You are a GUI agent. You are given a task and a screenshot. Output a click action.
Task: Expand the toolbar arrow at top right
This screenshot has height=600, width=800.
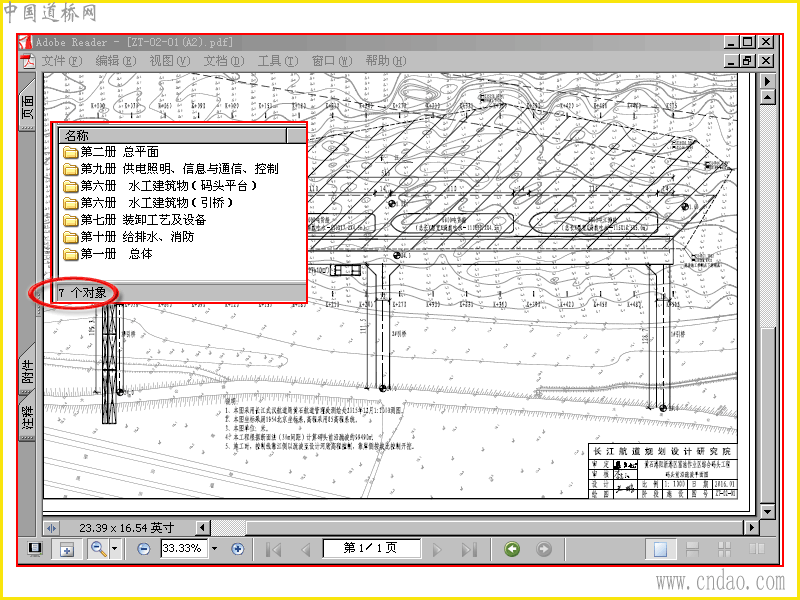click(x=767, y=81)
